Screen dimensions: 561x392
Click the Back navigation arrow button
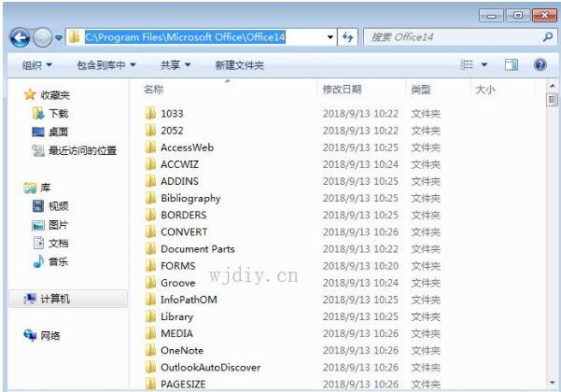coord(20,37)
